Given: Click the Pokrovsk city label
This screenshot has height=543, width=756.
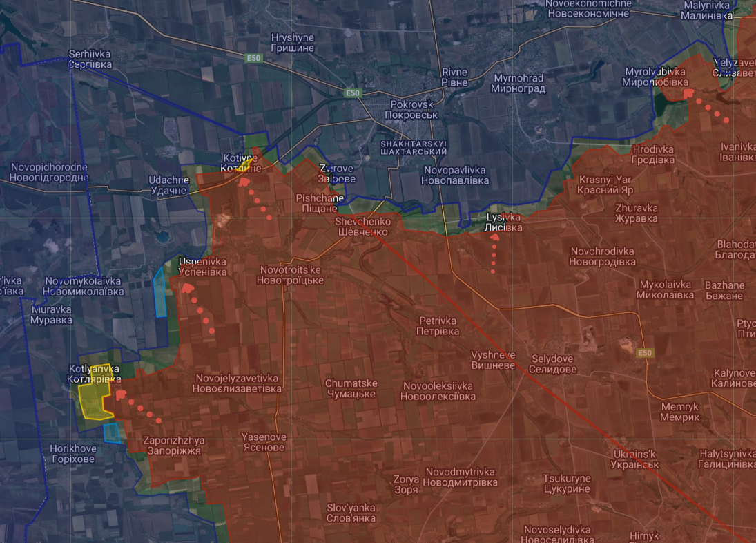Looking at the screenshot, I should [x=411, y=109].
